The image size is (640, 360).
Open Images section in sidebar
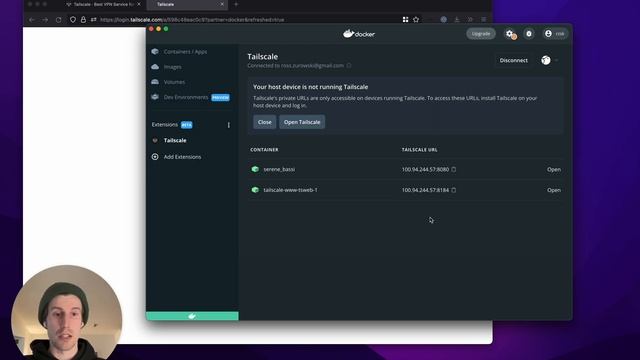click(173, 67)
